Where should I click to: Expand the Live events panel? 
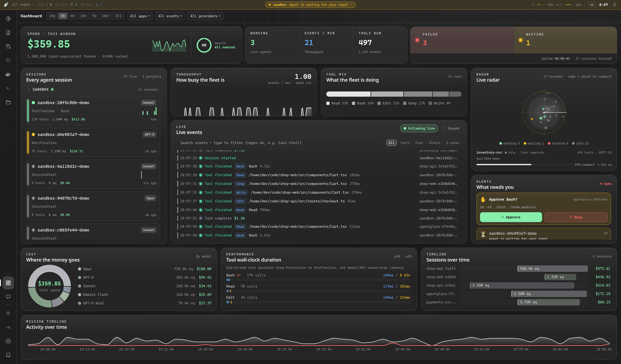click(x=451, y=128)
